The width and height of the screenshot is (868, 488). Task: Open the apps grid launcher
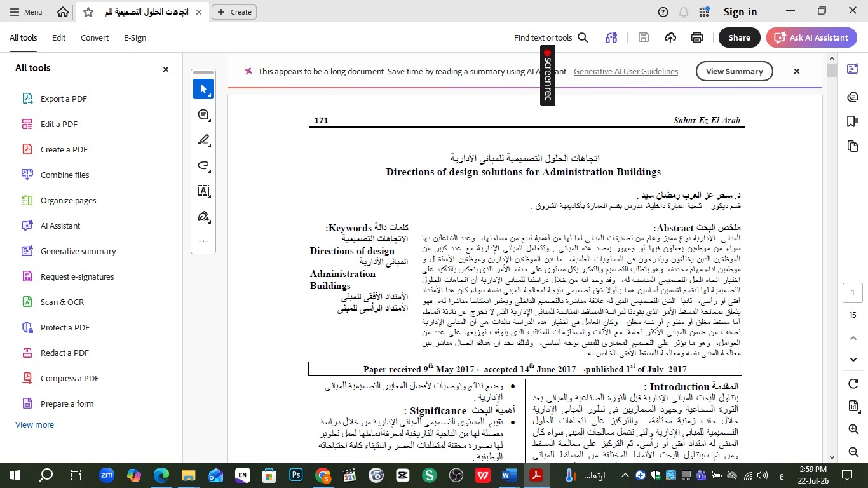click(704, 12)
